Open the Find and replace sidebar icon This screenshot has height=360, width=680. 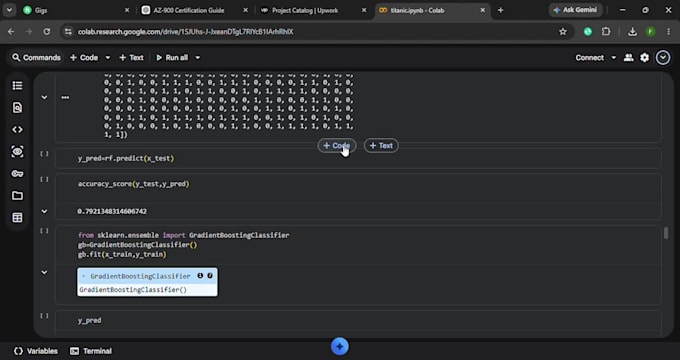(x=17, y=108)
